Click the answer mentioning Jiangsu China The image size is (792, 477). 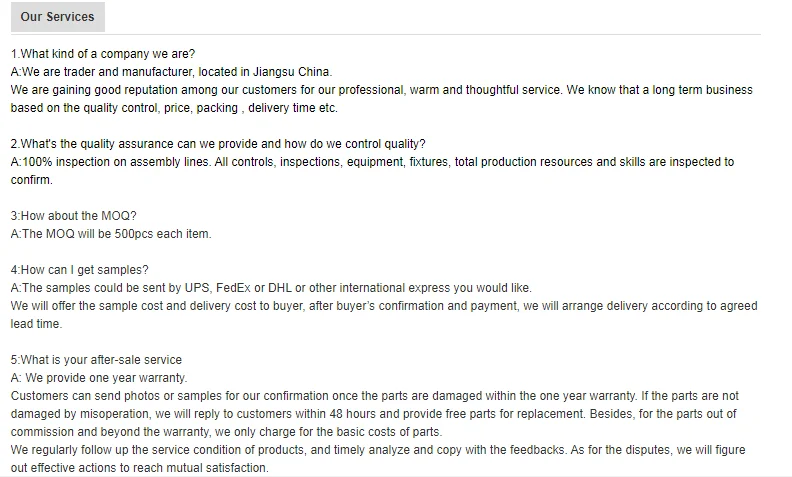tap(171, 72)
